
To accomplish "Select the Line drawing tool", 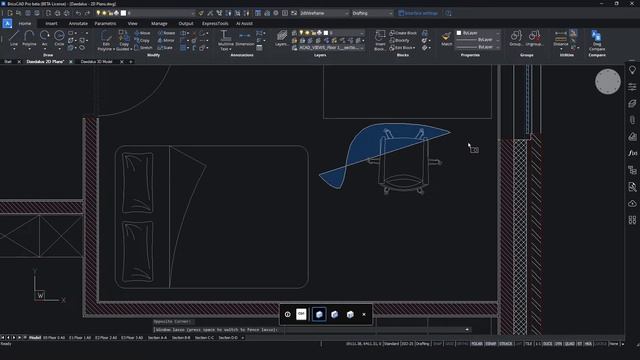I will pyautogui.click(x=14, y=38).
